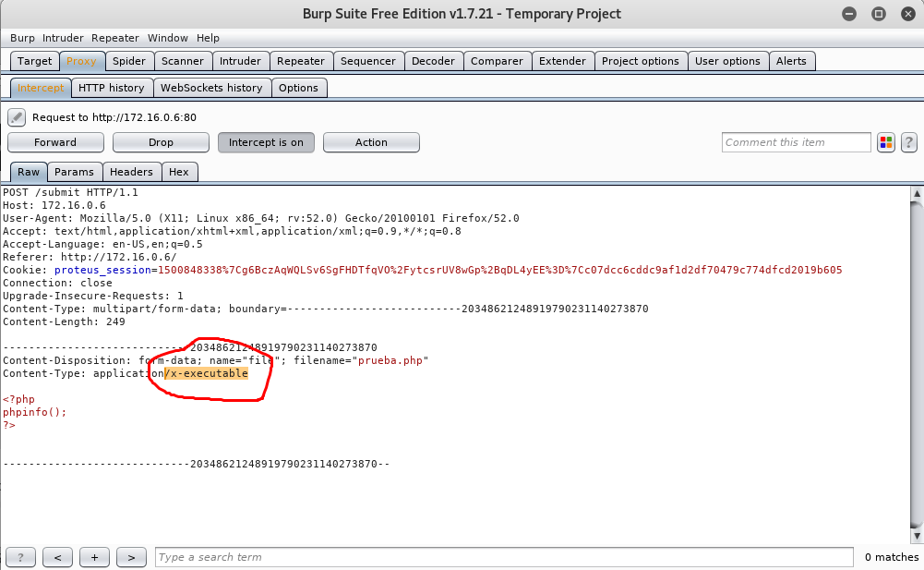Drop the intercepted request
924x570 pixels.
(x=161, y=142)
